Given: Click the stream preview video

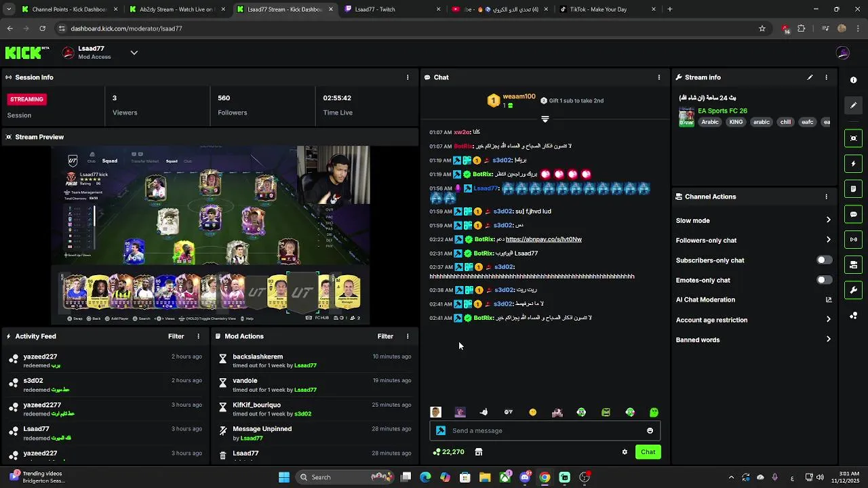Looking at the screenshot, I should pyautogui.click(x=211, y=235).
